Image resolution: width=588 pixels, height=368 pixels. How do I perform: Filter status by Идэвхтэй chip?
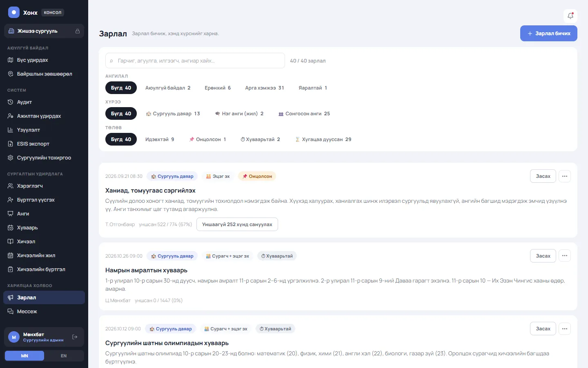point(160,139)
